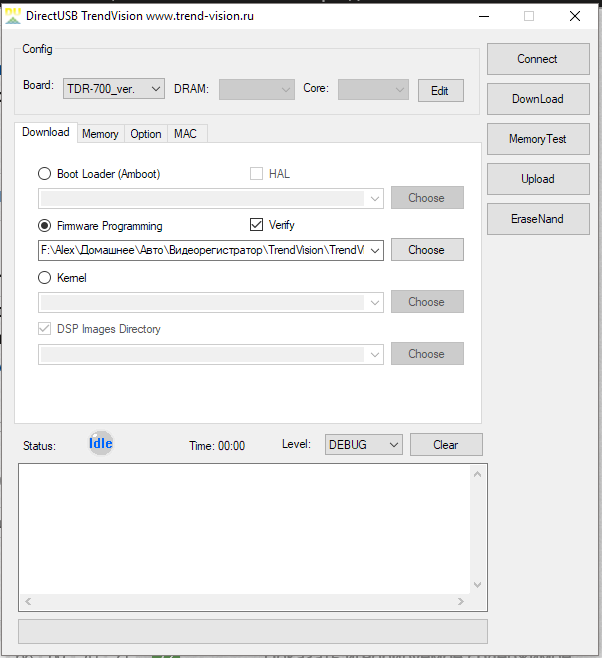This screenshot has height=658, width=602.
Task: Run the MemoryTest button
Action: click(537, 139)
